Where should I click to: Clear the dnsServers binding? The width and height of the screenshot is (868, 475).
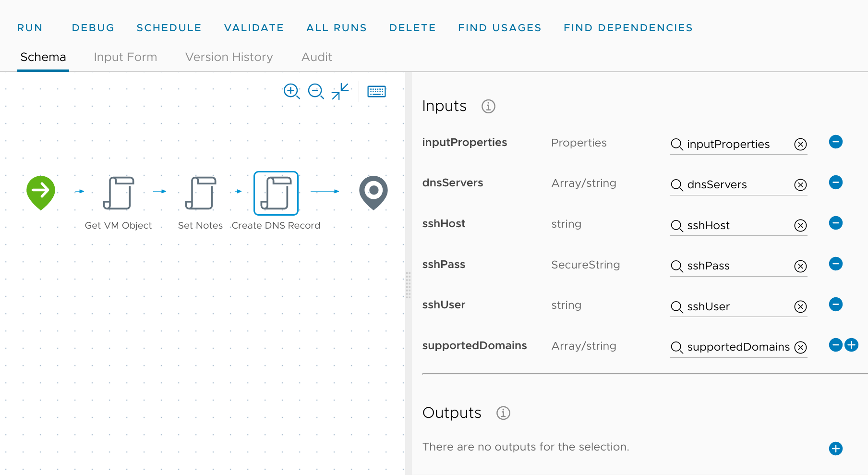pos(800,185)
